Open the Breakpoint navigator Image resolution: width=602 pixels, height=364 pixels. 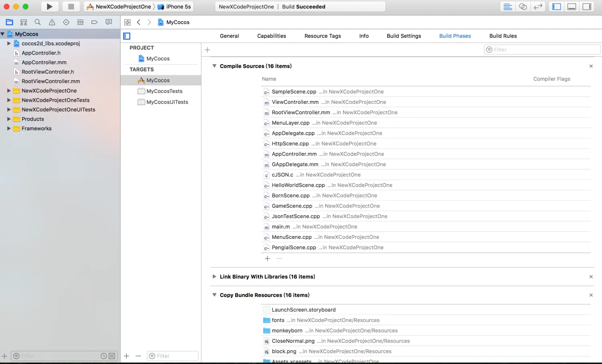tap(94, 22)
